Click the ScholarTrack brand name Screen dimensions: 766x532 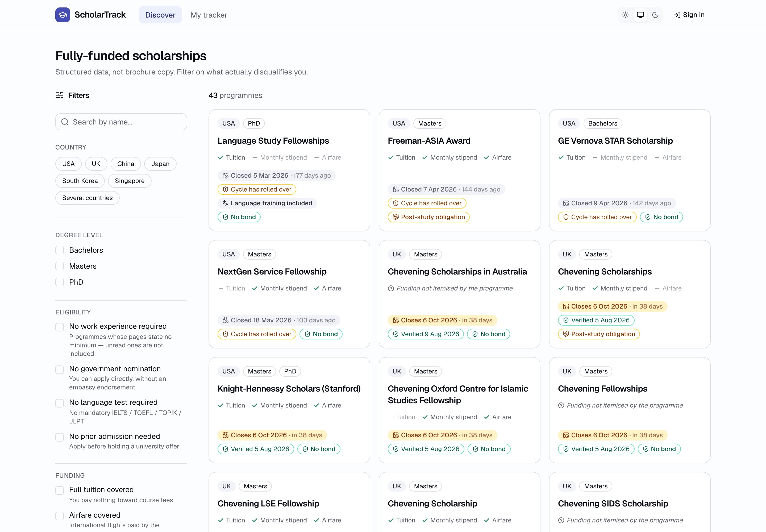coord(100,15)
